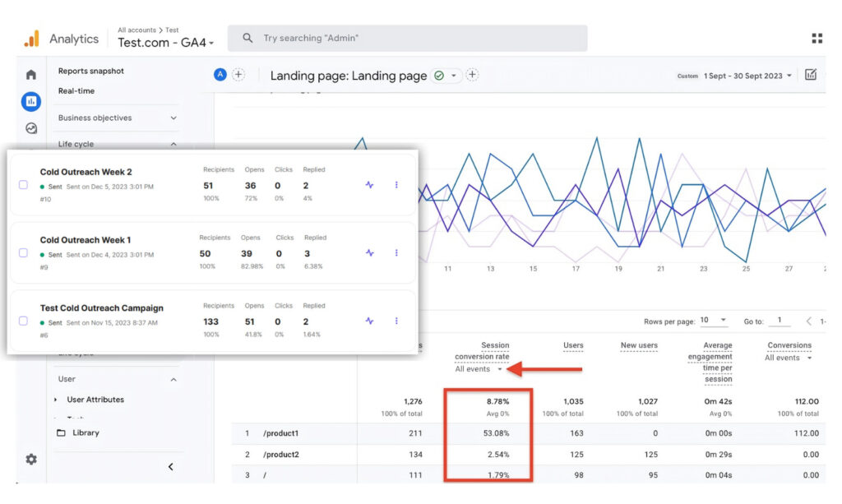Open the Library link
Screen dimensions: 842x504
coord(85,432)
